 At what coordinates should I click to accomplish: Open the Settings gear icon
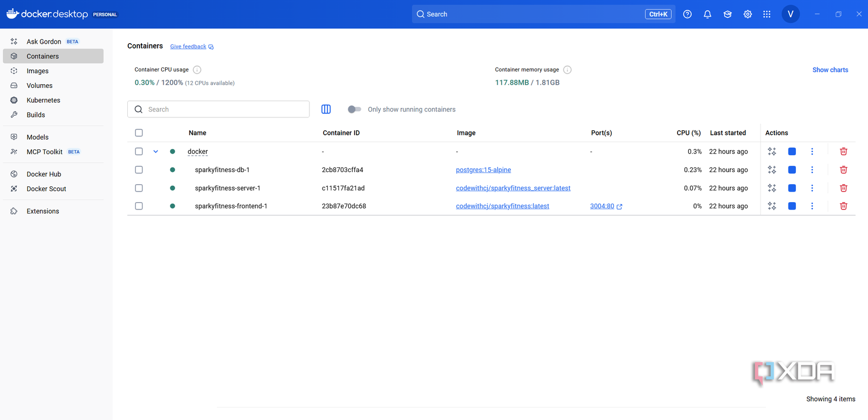(x=748, y=14)
